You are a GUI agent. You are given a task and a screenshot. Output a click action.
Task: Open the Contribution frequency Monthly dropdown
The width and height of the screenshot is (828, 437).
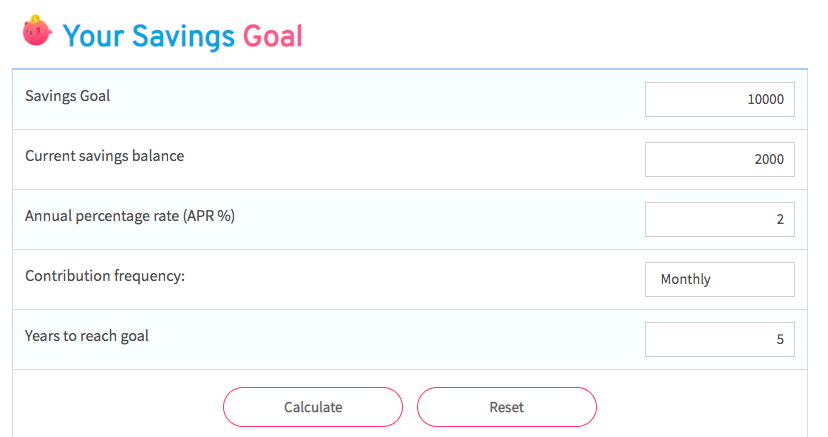[719, 279]
